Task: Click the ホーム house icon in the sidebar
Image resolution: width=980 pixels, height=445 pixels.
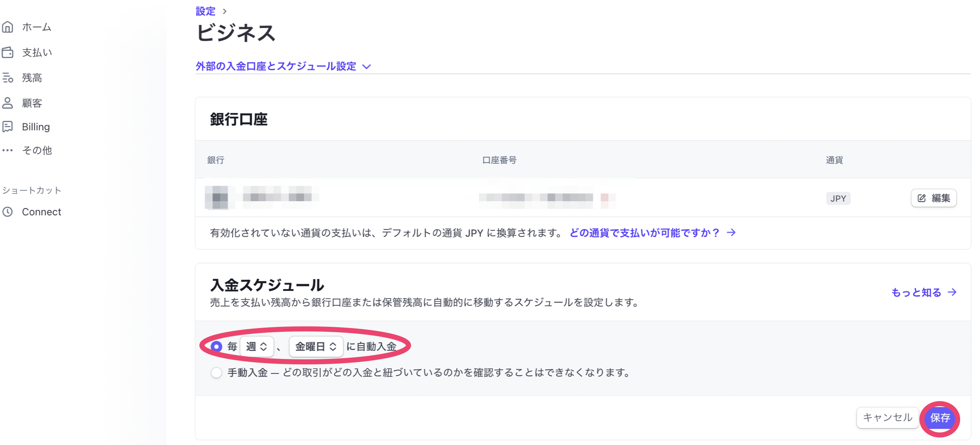Action: coord(8,27)
